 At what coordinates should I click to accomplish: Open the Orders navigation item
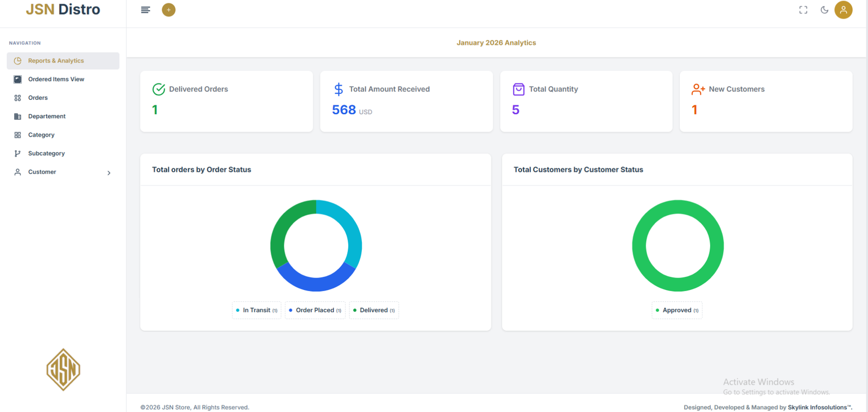tap(38, 98)
